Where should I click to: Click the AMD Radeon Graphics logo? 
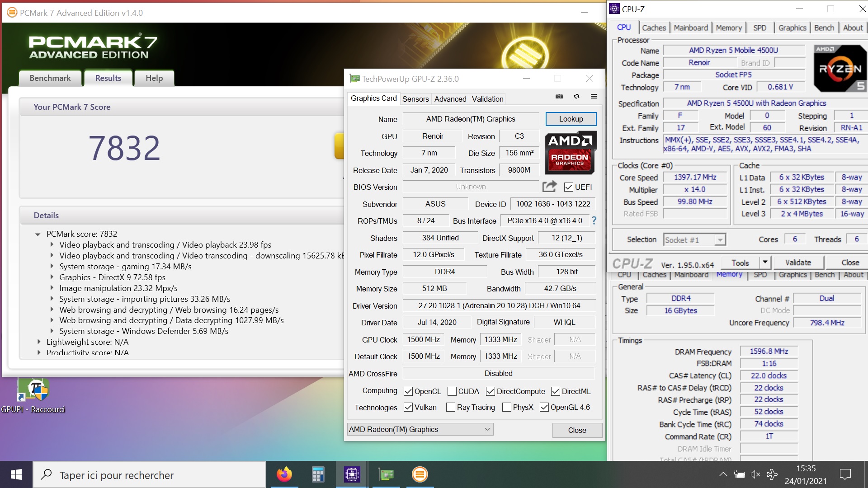tap(571, 153)
